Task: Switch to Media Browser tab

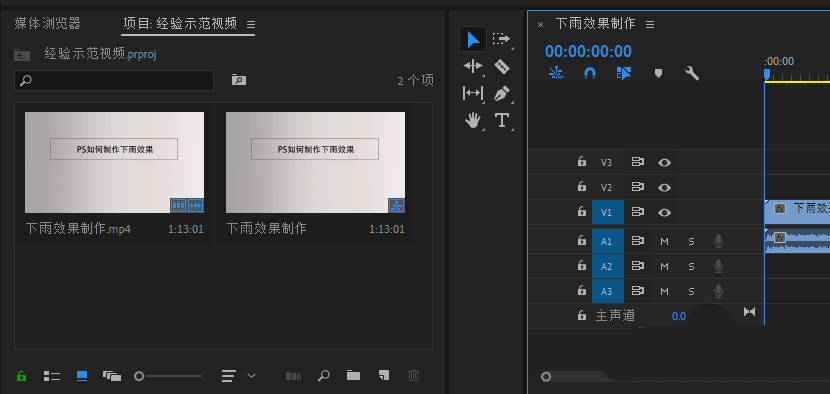Action: (48, 23)
